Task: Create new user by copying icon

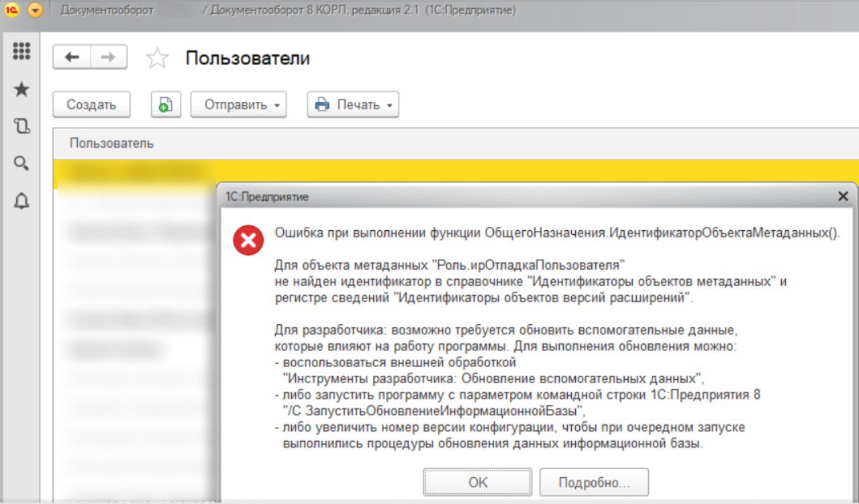Action: pos(166,105)
